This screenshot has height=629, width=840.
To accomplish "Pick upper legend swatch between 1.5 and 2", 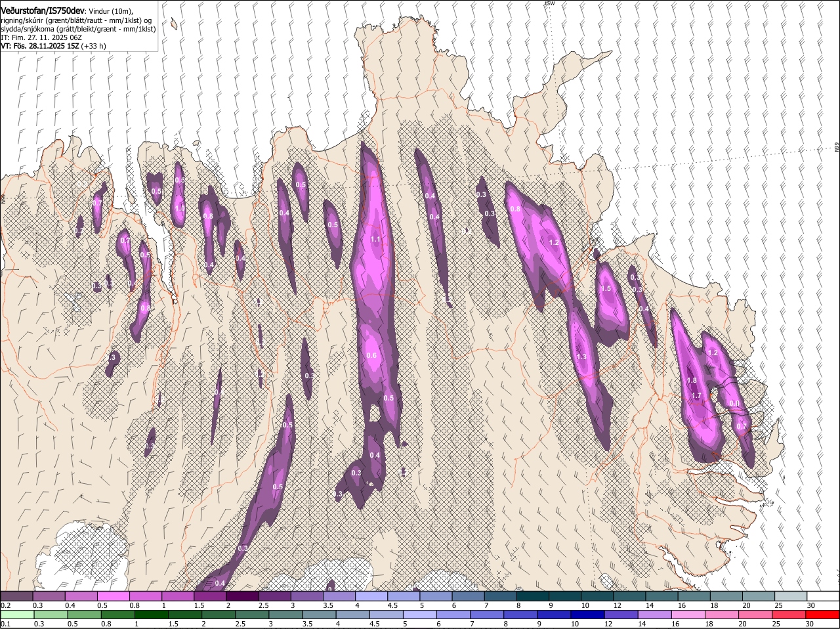I will 209,596.
